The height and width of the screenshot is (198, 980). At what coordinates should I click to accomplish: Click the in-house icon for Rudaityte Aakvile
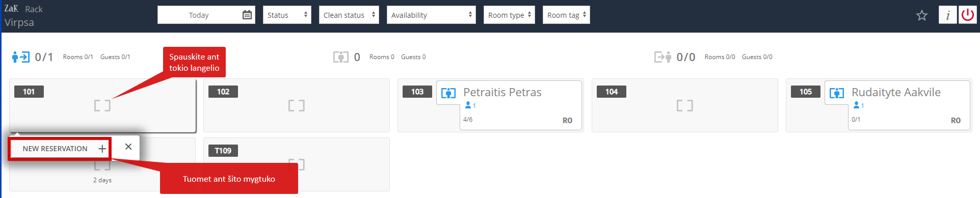pyautogui.click(x=837, y=93)
